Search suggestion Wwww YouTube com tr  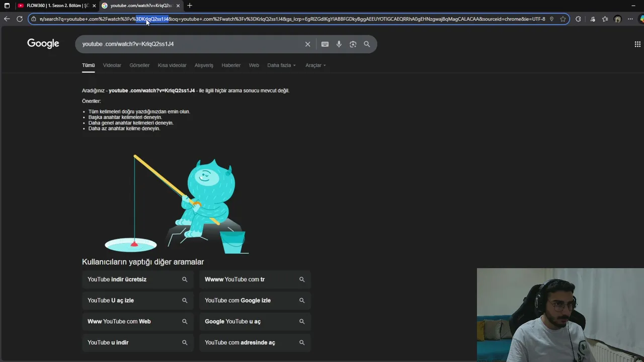point(255,280)
